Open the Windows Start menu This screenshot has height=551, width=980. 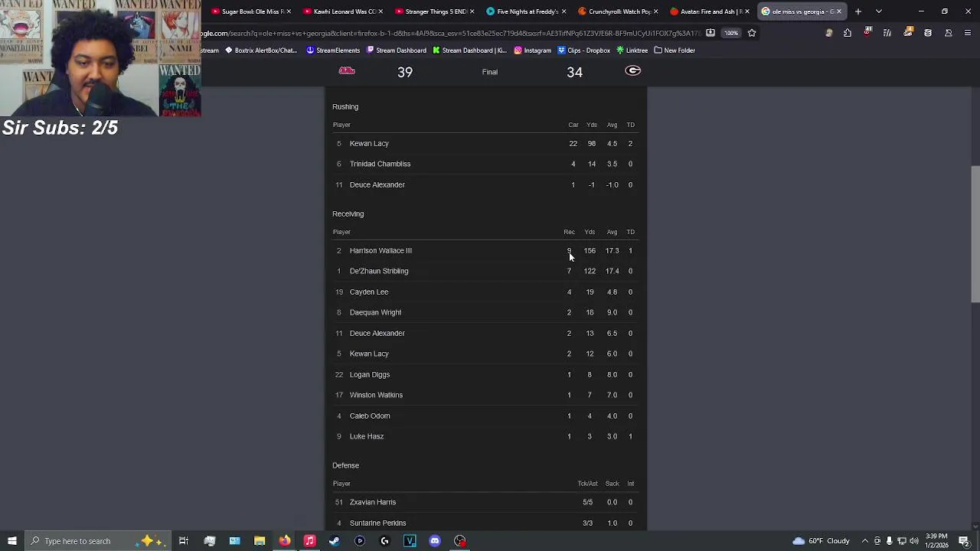11,541
